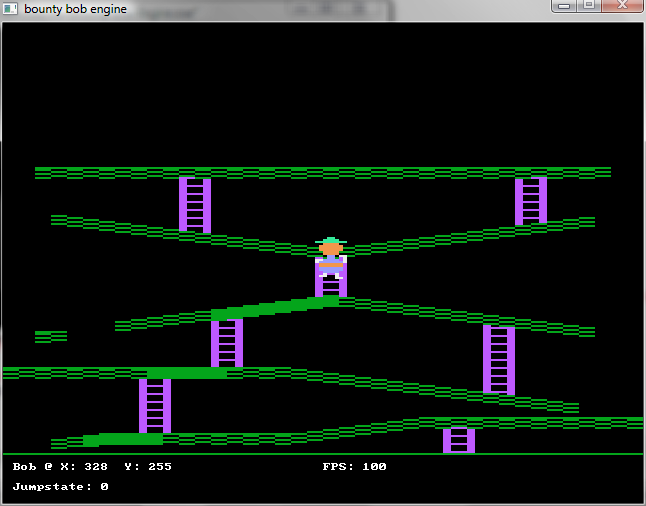Click the ladder joining the two lowest-left painted platforms
This screenshot has width=646, height=506.
[155, 405]
